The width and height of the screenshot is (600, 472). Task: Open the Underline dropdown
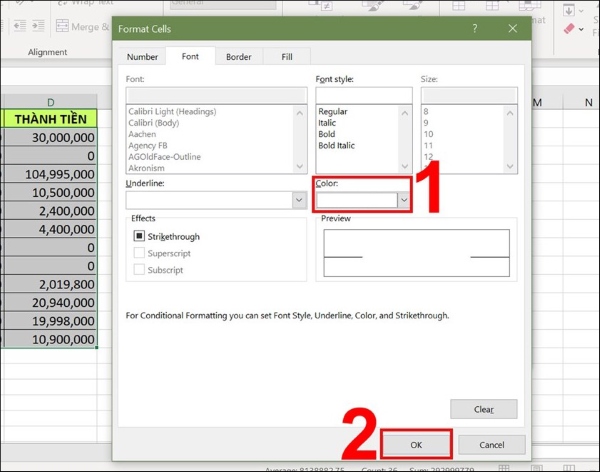coord(298,200)
